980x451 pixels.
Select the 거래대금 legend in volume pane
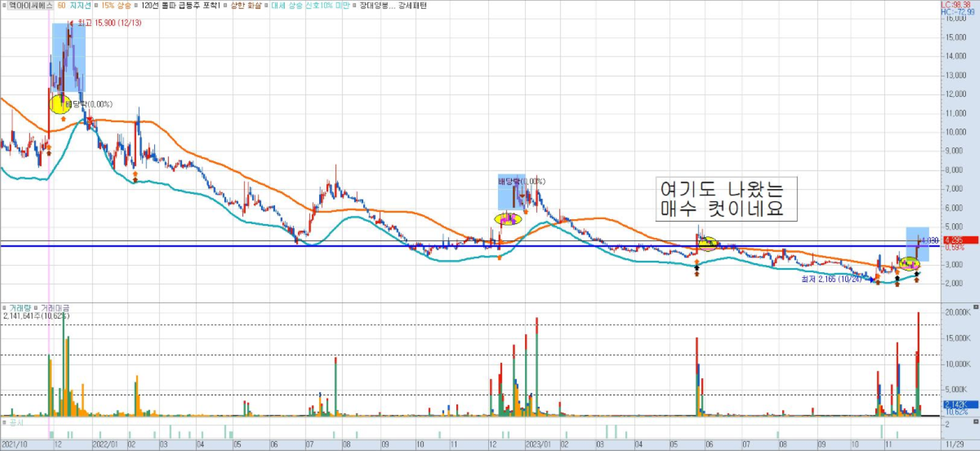point(55,308)
